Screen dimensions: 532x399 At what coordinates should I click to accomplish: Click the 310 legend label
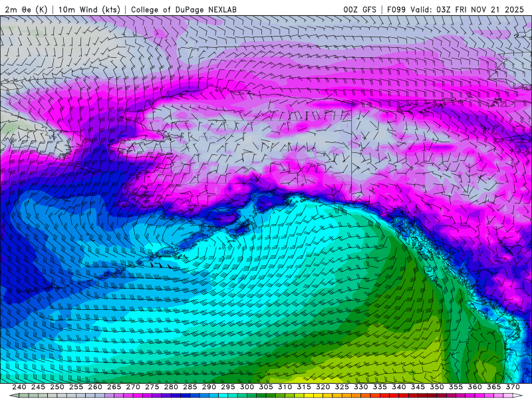pyautogui.click(x=285, y=387)
